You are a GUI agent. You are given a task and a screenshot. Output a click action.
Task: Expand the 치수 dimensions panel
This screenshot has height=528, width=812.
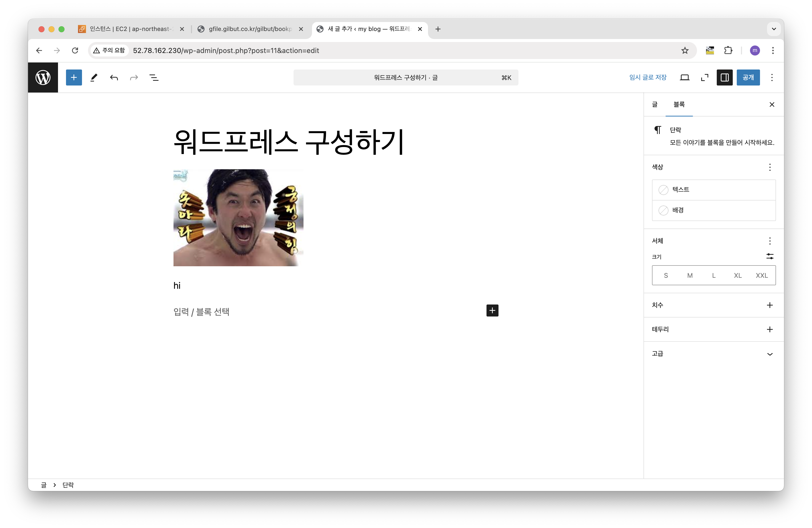pos(770,305)
